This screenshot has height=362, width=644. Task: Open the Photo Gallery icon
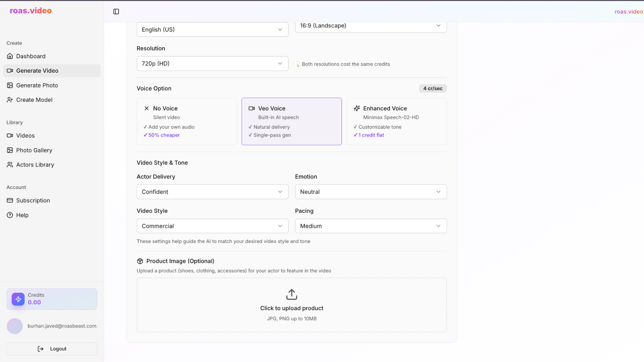(10, 150)
